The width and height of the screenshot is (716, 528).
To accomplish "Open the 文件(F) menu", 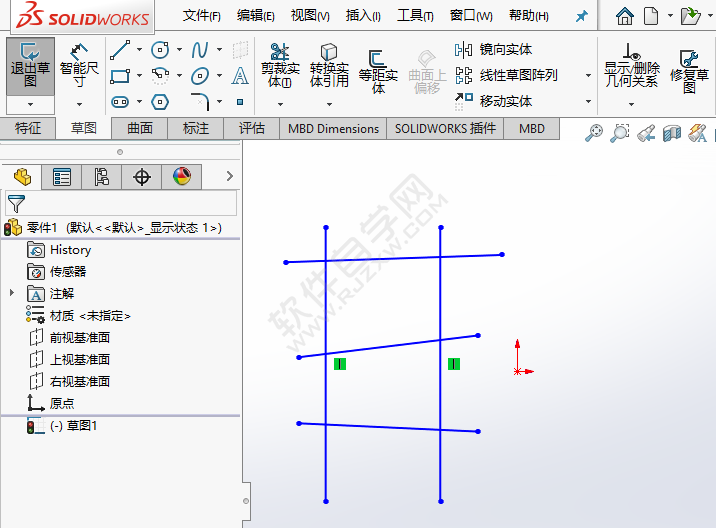I will 201,16.
